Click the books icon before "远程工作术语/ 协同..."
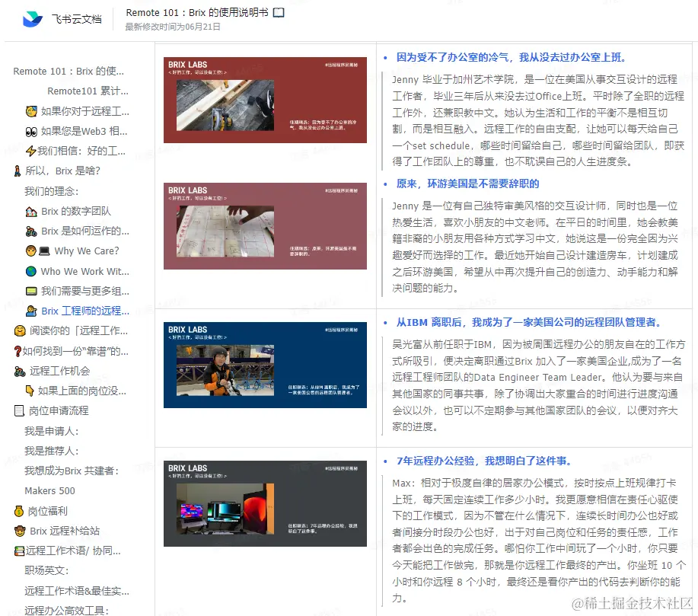698x616 pixels. click(x=19, y=551)
